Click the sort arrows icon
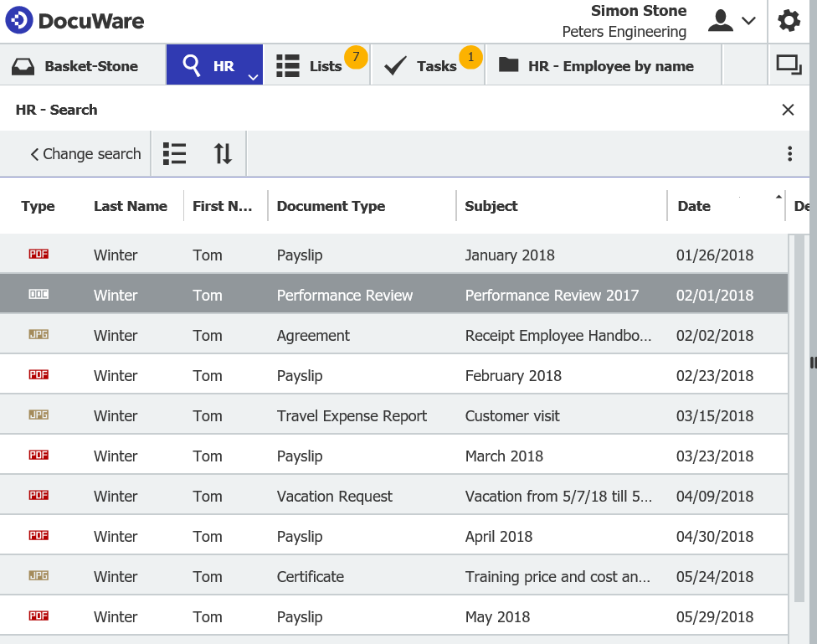The height and width of the screenshot is (644, 817). tap(223, 154)
